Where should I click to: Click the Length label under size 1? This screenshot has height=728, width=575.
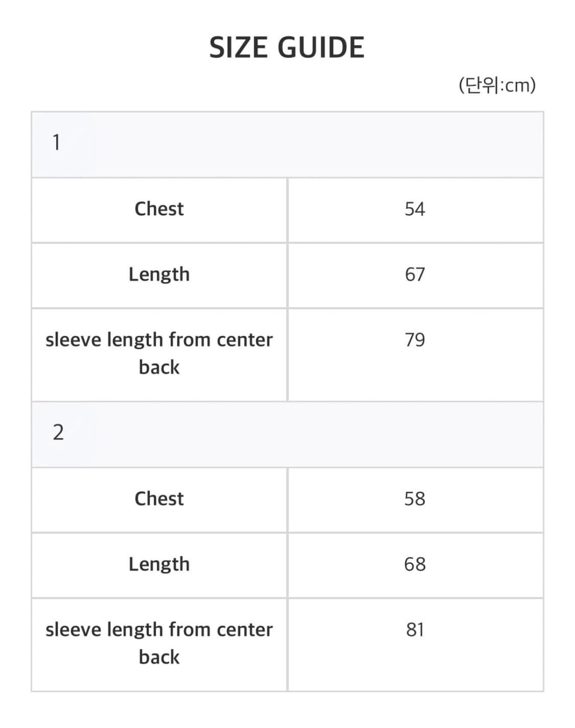[159, 275]
